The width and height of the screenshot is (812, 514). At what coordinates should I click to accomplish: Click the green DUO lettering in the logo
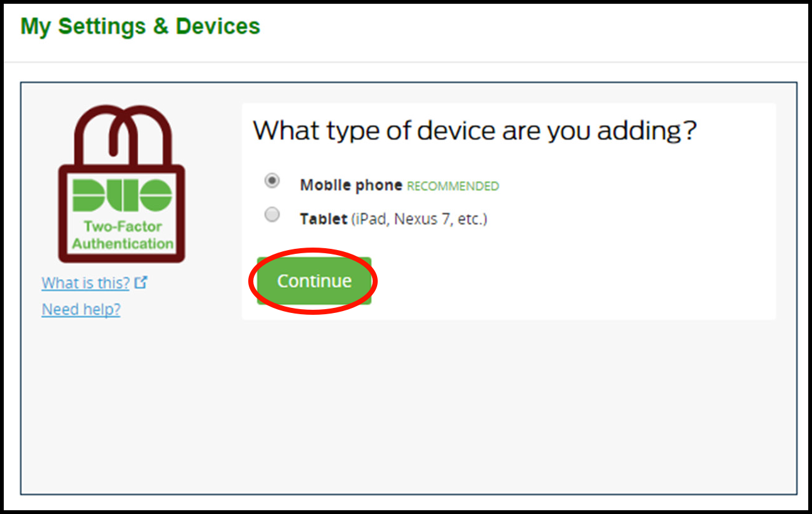(122, 195)
